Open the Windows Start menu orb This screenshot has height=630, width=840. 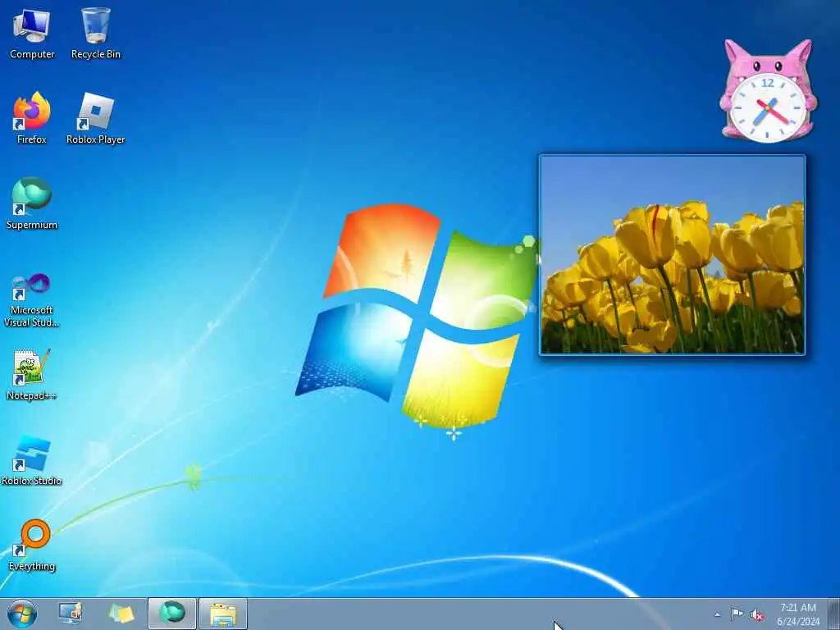coord(22,614)
